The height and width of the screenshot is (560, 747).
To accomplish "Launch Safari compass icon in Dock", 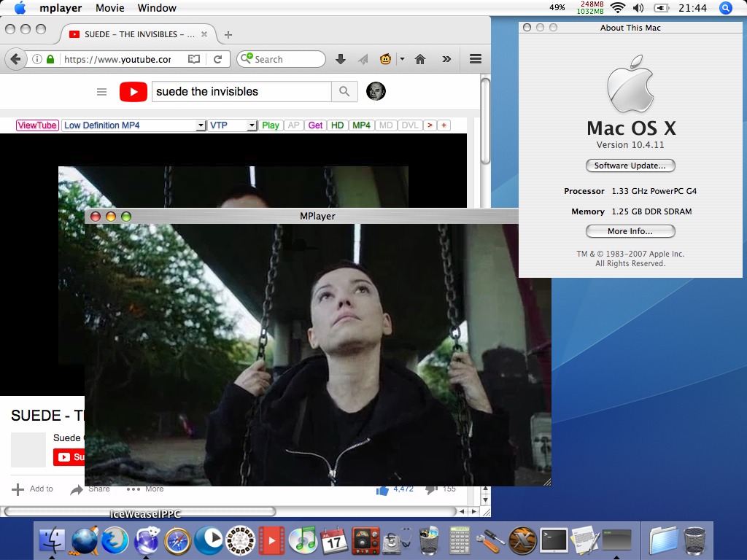I will pos(177,541).
